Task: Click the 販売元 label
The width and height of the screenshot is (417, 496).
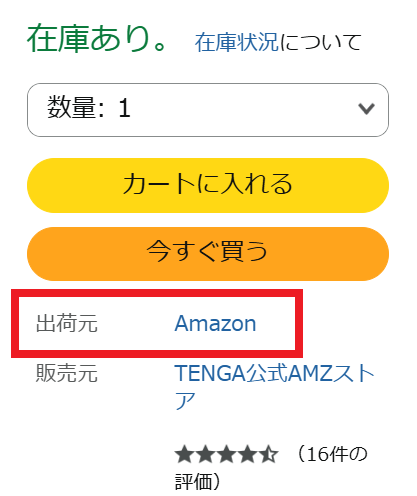Action: click(x=67, y=373)
